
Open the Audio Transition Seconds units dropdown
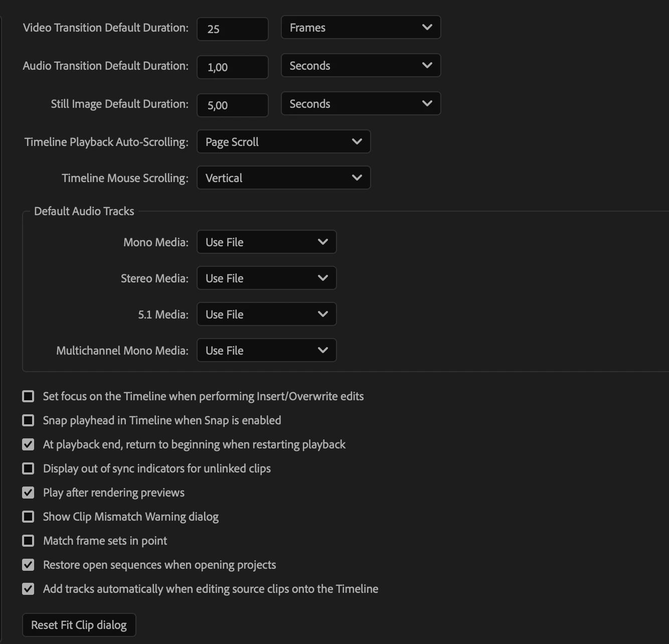click(361, 66)
